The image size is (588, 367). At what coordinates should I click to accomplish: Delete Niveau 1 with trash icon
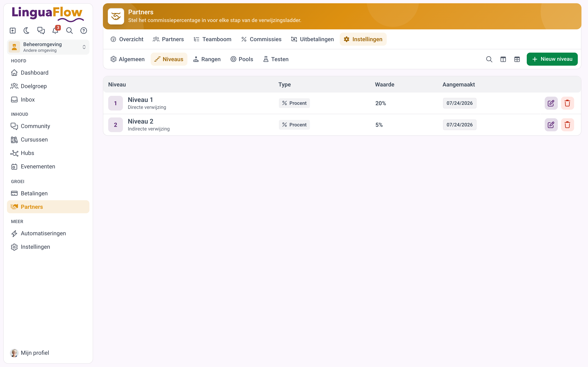tap(567, 103)
